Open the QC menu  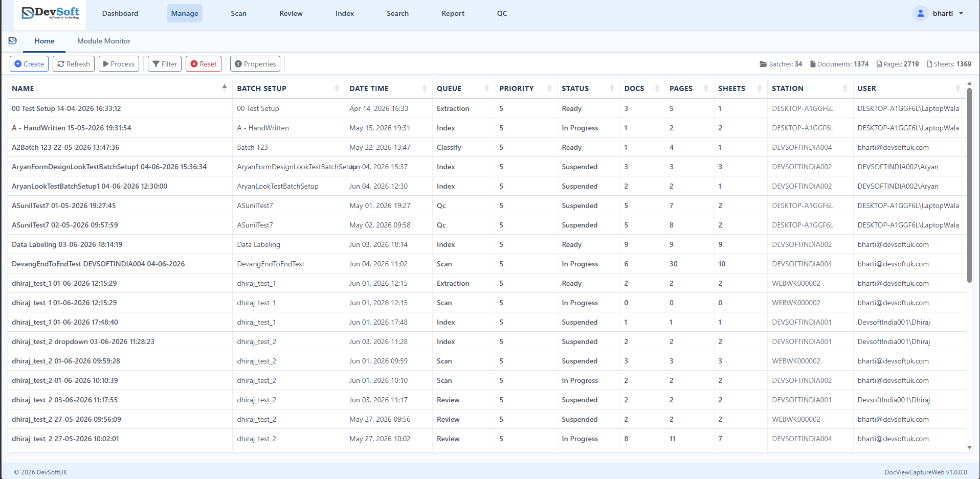coord(502,13)
